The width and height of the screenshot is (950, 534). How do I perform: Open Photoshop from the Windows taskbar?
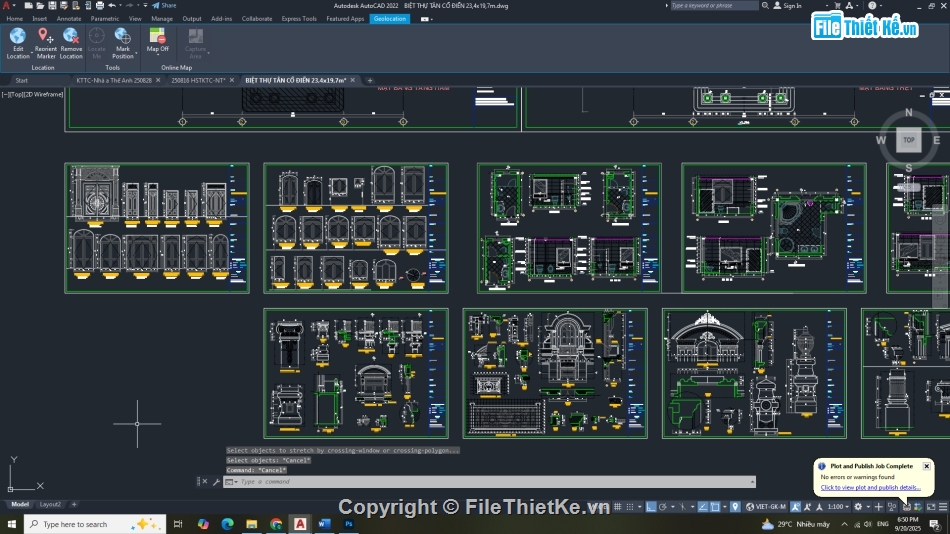(x=349, y=524)
